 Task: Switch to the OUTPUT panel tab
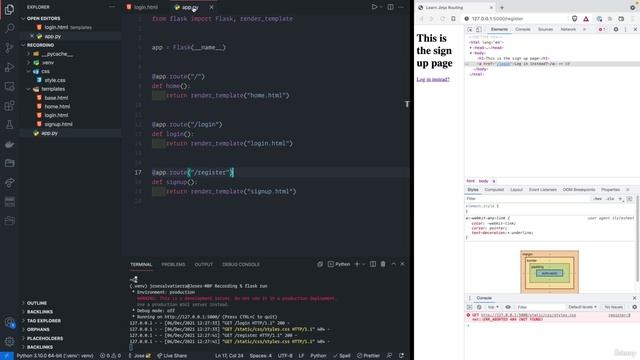pos(203,264)
